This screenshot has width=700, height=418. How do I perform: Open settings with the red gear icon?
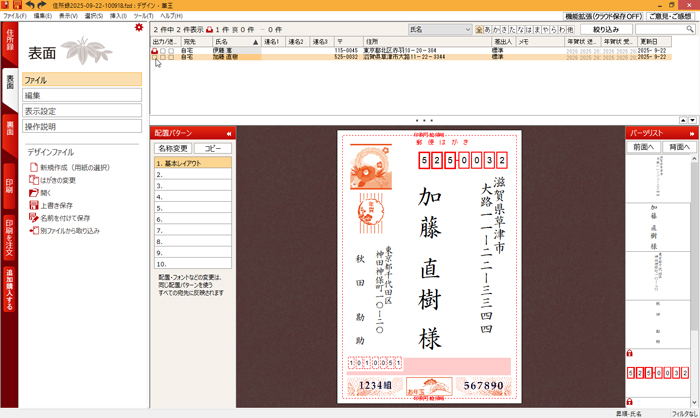[x=139, y=28]
